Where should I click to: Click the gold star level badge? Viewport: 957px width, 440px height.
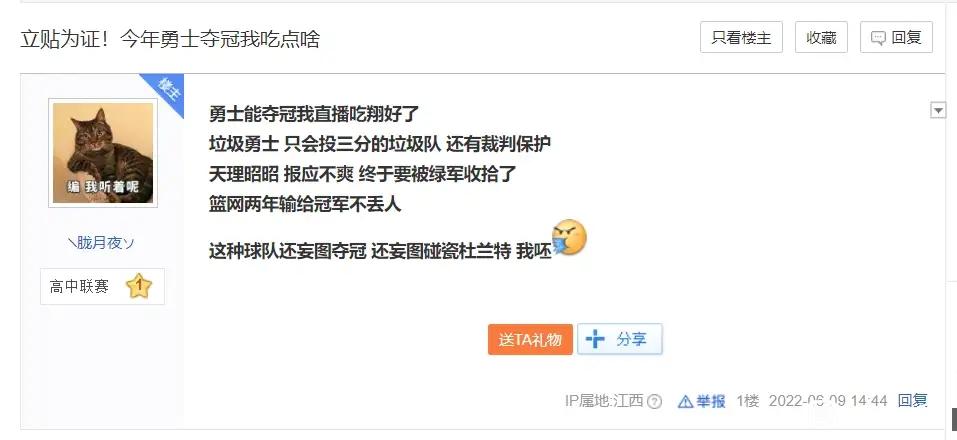(x=139, y=286)
